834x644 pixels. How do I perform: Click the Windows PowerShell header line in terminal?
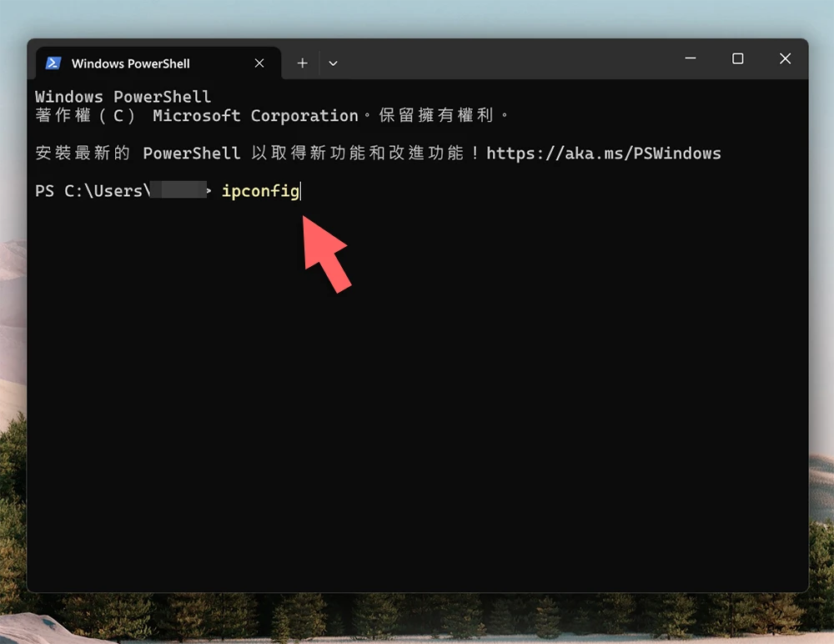click(123, 97)
